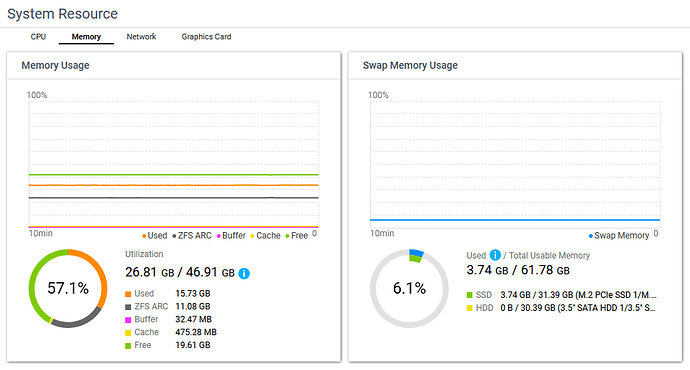
Task: Toggle the ZFS ARC series in chart legend
Action: pyautogui.click(x=192, y=236)
